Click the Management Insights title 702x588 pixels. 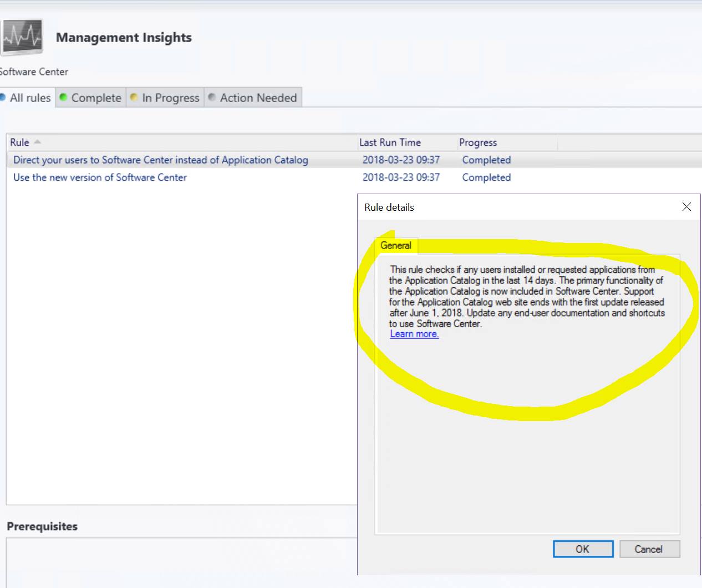pyautogui.click(x=124, y=37)
